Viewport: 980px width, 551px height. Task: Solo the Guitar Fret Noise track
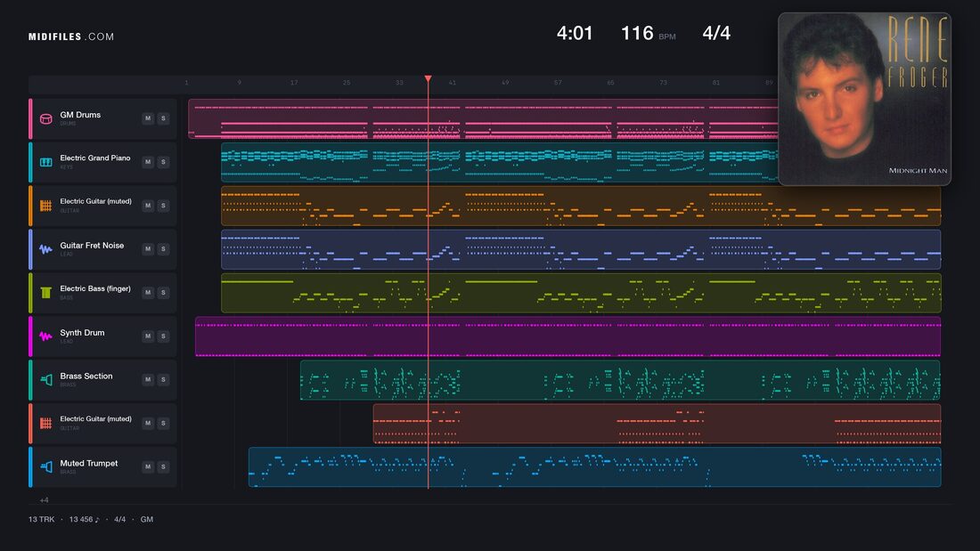tap(163, 248)
